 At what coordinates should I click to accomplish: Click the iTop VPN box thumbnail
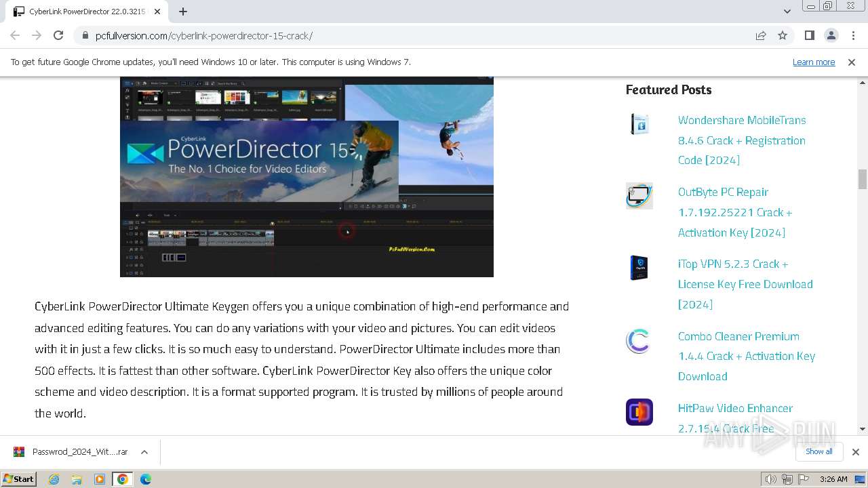coord(639,268)
